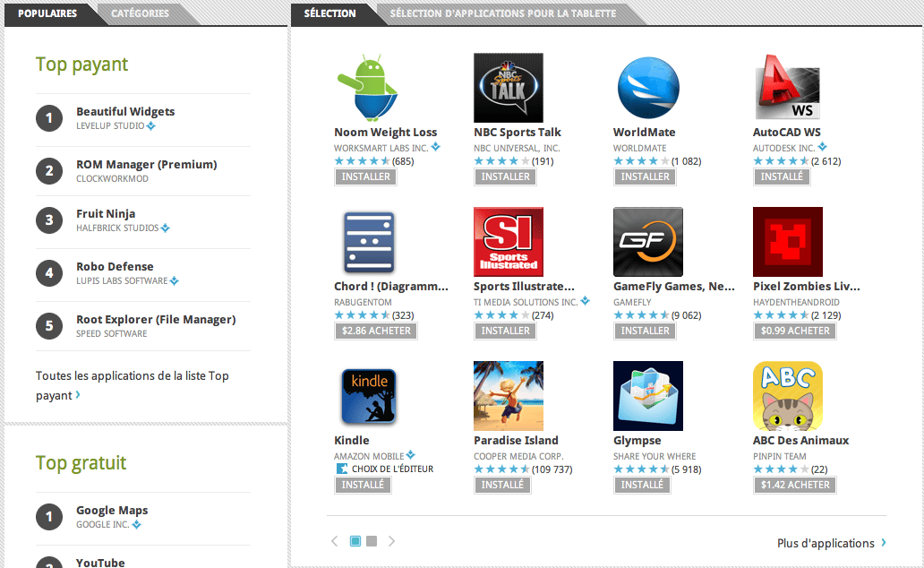Click Installé button under AutoCAD WS
The width and height of the screenshot is (924, 568).
pos(782,176)
